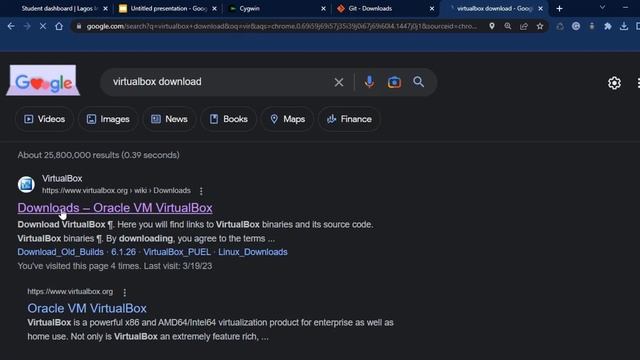Filter results by Images
Image resolution: width=640 pixels, height=360 pixels.
tap(108, 119)
